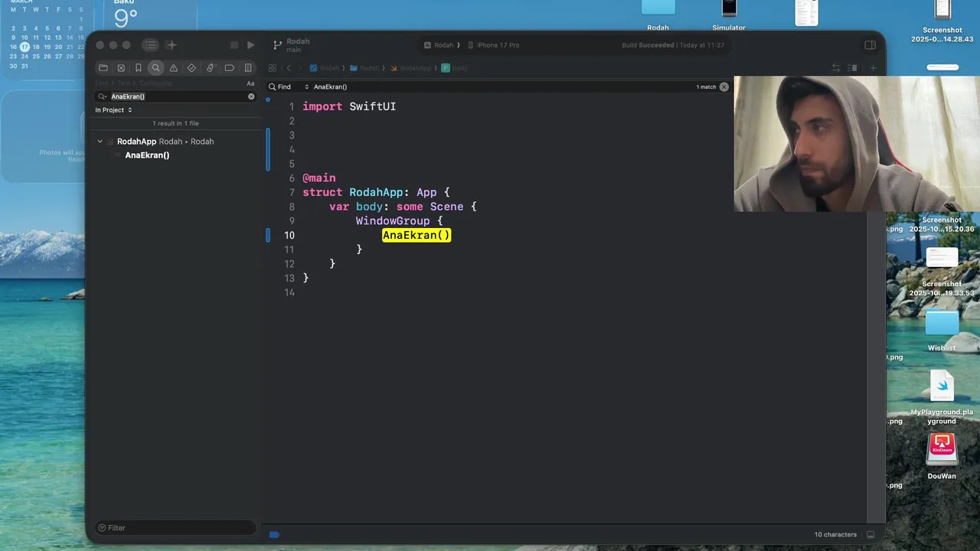Viewport: 980px width, 551px height.
Task: Click 'WindowGroup' in code
Action: click(393, 220)
